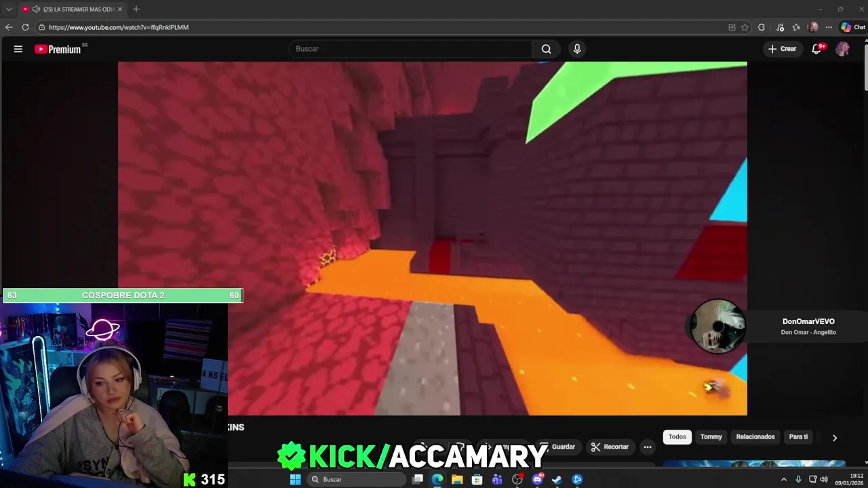Open File Explorer from taskbar

pyautogui.click(x=457, y=479)
